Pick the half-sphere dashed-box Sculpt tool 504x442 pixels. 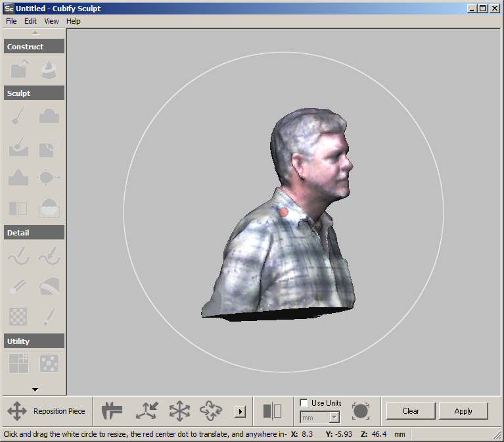tap(49, 208)
